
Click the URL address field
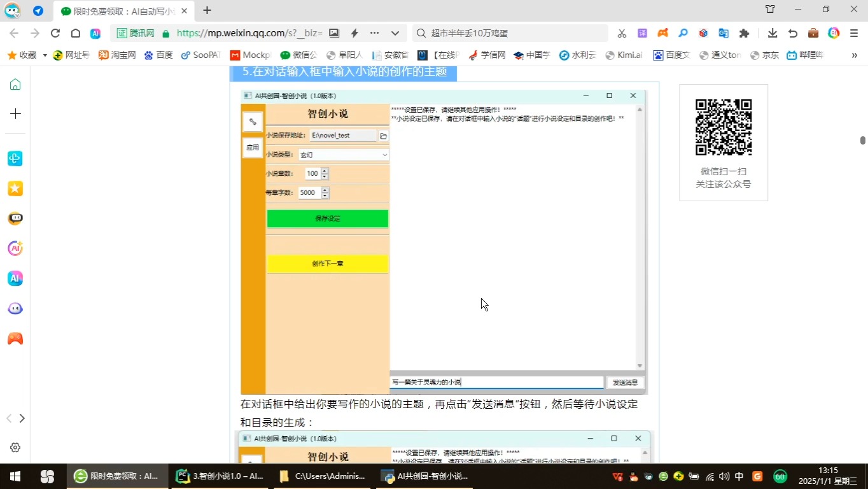(249, 33)
